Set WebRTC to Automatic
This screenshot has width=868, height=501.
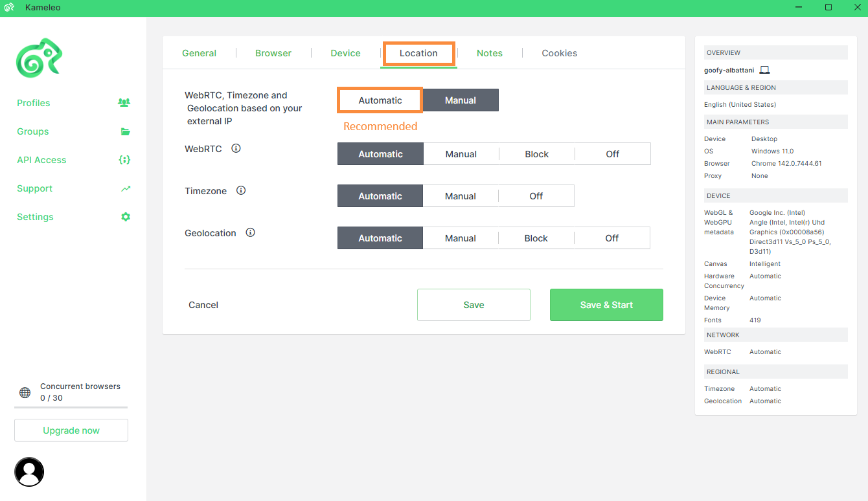(380, 154)
